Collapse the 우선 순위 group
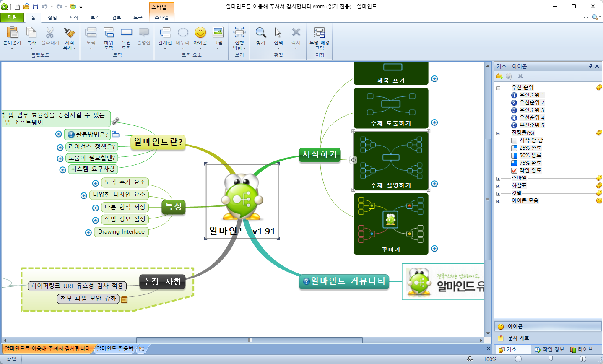This screenshot has height=364, width=603. point(499,88)
